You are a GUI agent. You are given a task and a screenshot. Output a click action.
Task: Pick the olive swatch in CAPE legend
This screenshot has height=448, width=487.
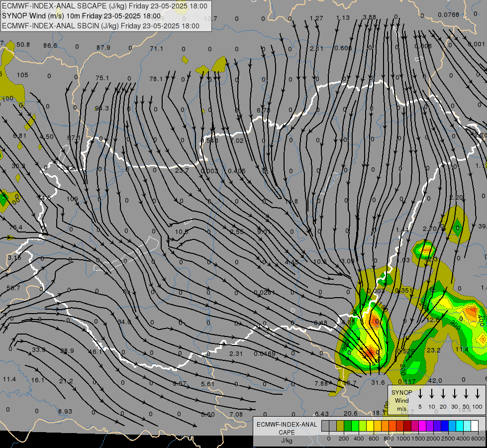340,426
